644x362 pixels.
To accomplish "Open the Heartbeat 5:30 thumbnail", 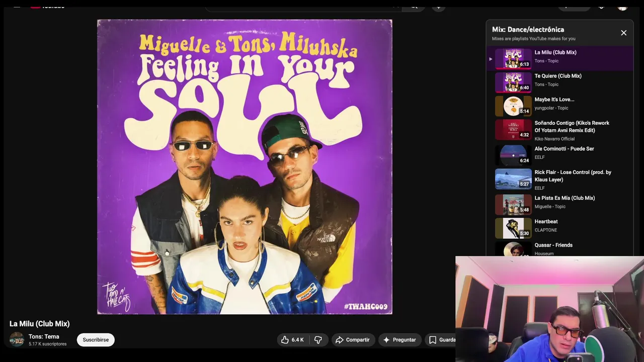I will click(x=513, y=228).
